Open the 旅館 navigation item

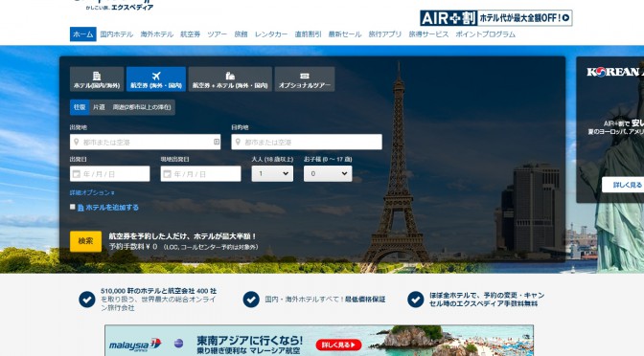(x=241, y=34)
